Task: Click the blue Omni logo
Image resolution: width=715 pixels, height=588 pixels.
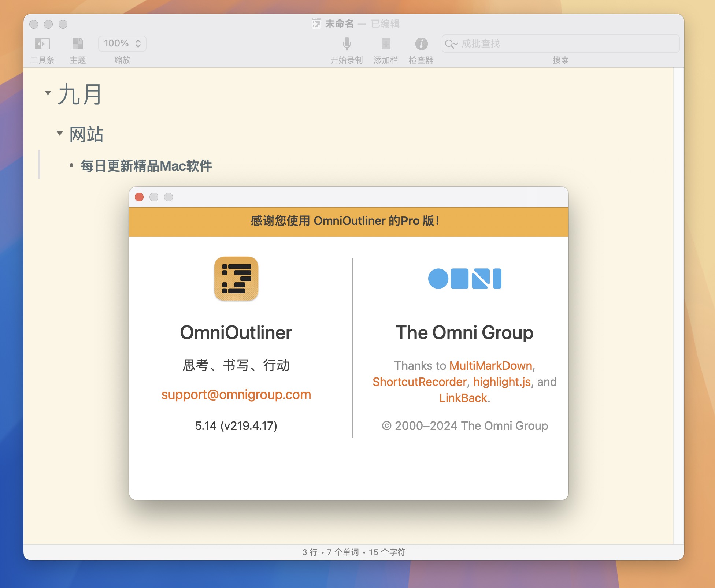Action: pos(464,279)
